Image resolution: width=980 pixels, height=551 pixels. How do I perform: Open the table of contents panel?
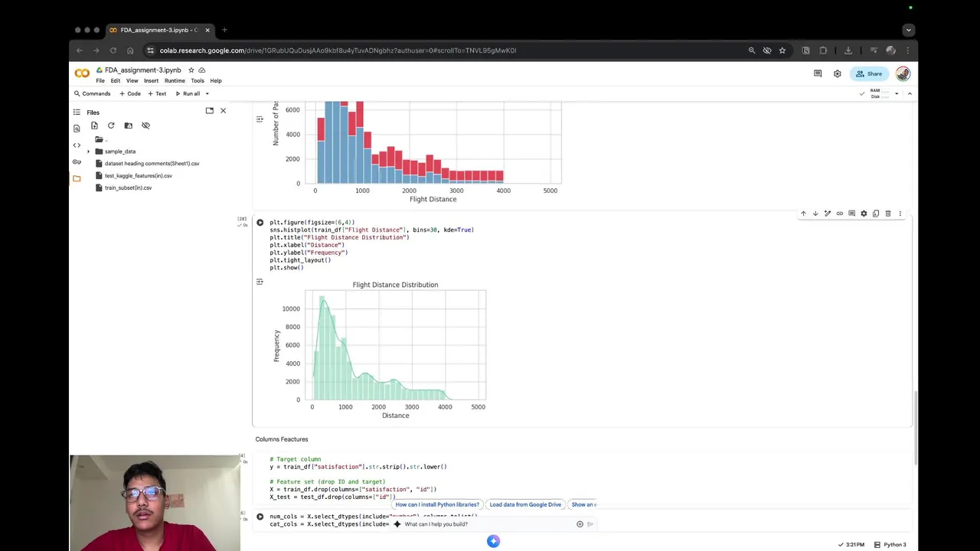tap(77, 112)
